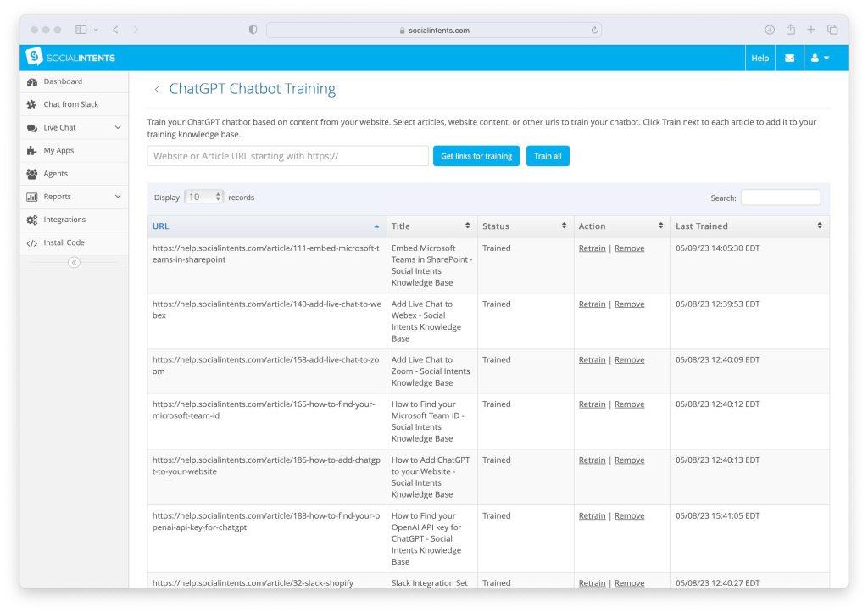Viewport: 868px width, 613px height.
Task: Click the Chat from Slack icon
Action: 31,104
